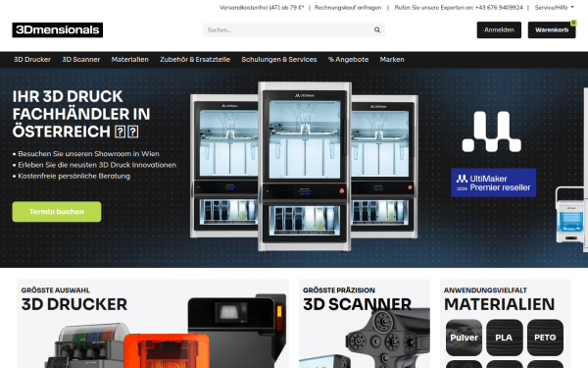
Task: Click 'Besuchen Sie unseren Showroom in Wien'
Action: tap(88, 154)
